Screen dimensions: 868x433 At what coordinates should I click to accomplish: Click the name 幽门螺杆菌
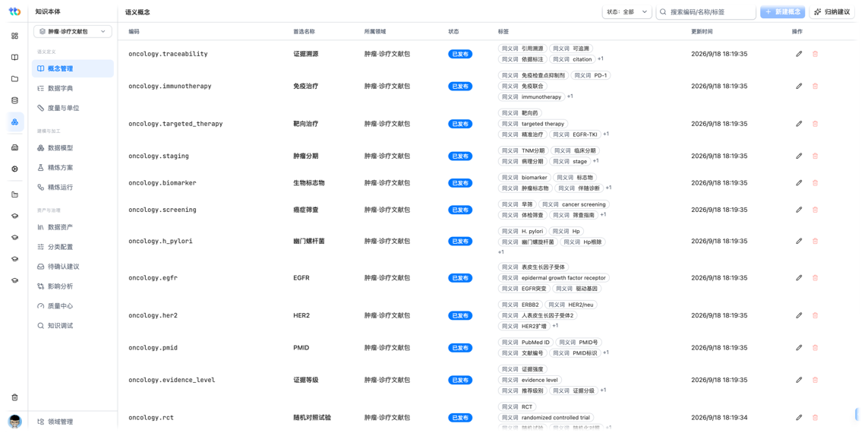(308, 241)
